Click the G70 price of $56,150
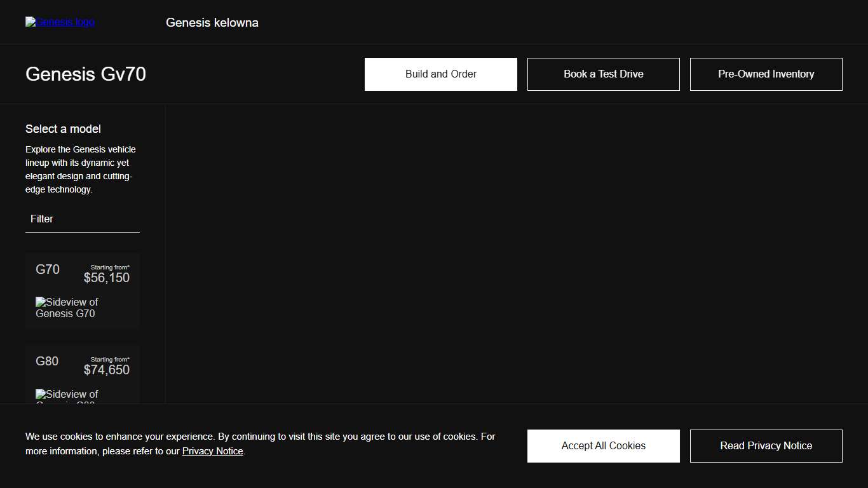Viewport: 868px width, 488px height. pyautogui.click(x=107, y=278)
